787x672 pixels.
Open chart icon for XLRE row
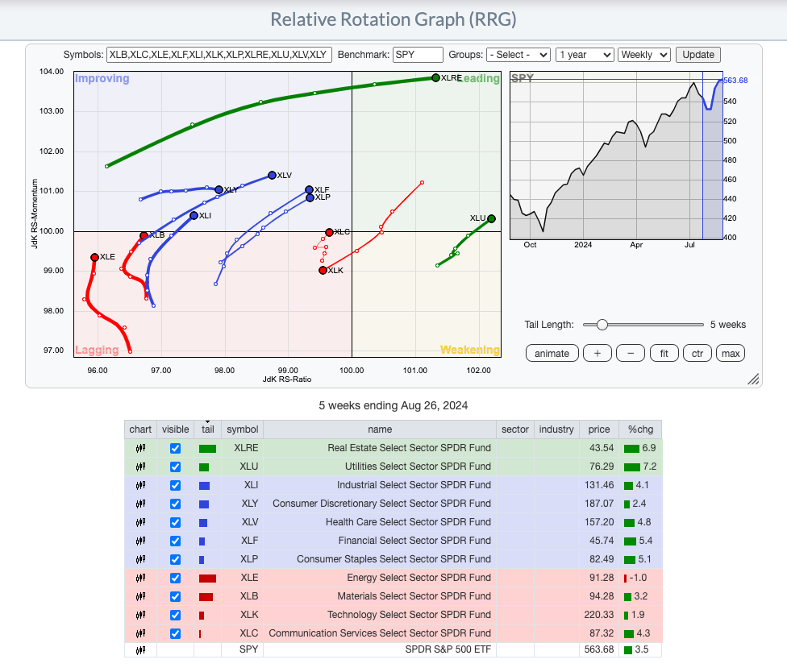pos(140,448)
